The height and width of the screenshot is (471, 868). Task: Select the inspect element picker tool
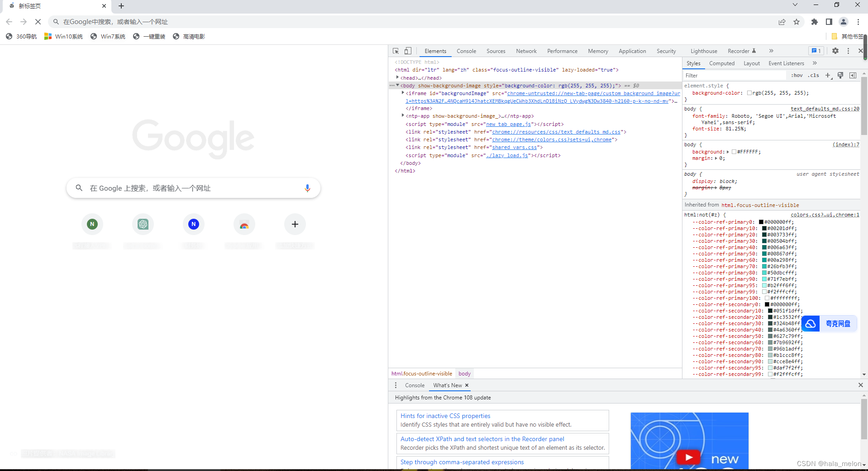point(396,51)
